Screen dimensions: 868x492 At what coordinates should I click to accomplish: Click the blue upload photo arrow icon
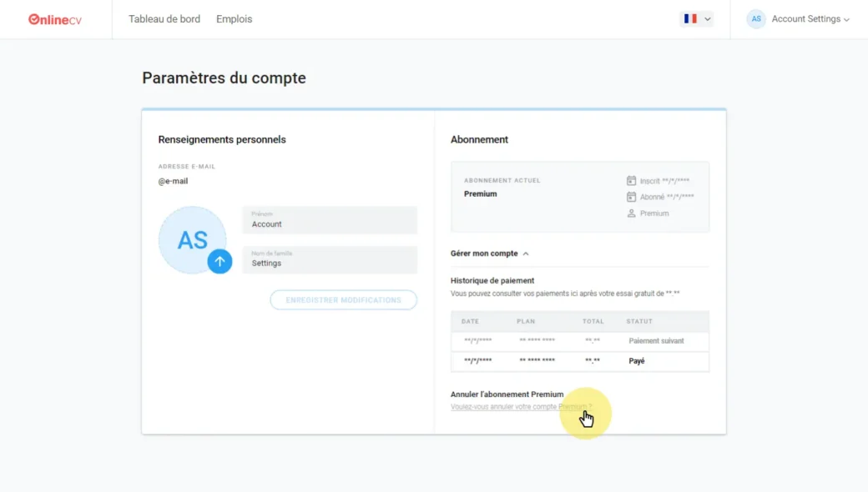click(220, 261)
